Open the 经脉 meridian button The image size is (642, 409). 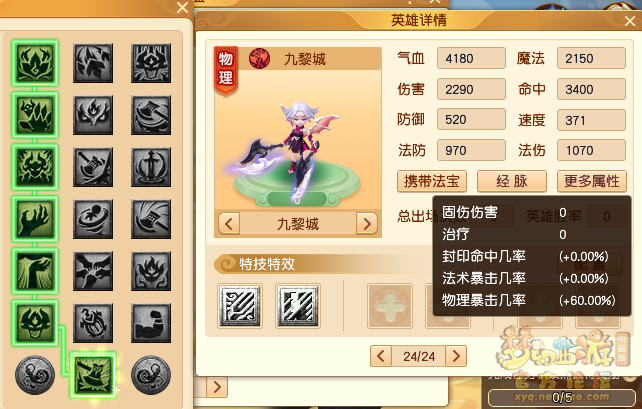point(512,181)
